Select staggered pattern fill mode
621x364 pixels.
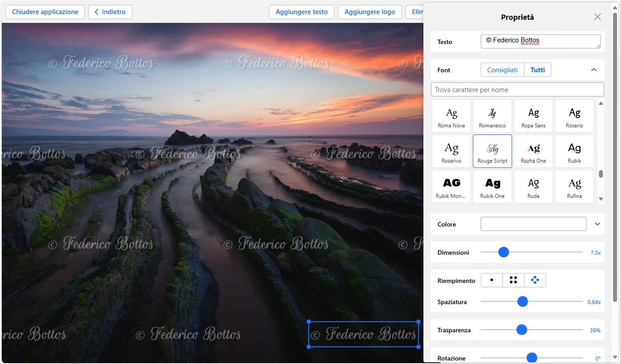[x=535, y=280]
